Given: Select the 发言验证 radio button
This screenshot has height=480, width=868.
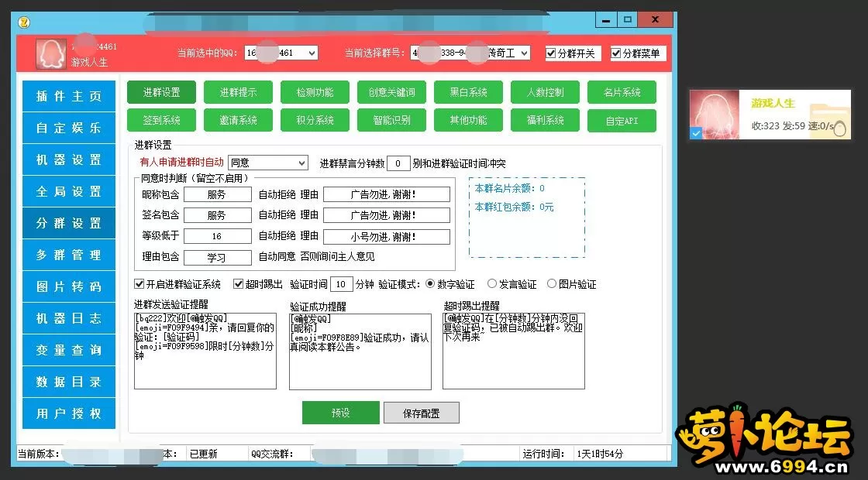Looking at the screenshot, I should (x=492, y=284).
